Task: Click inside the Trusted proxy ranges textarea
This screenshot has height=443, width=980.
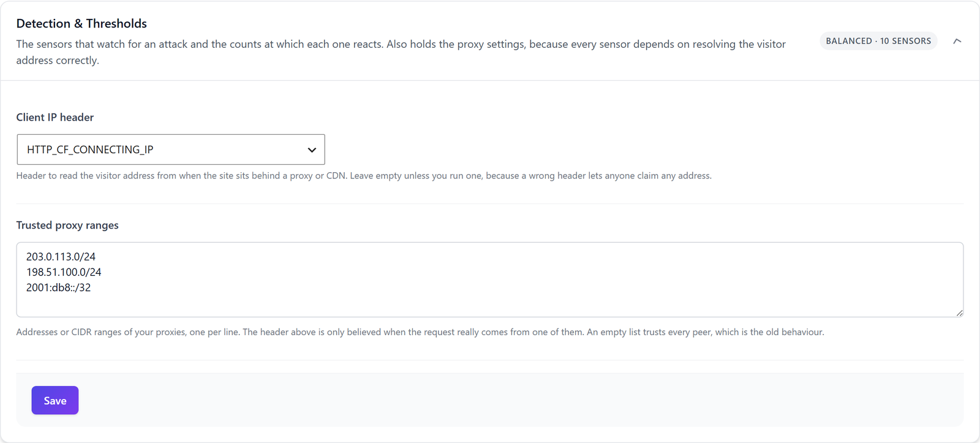Action: tap(490, 279)
